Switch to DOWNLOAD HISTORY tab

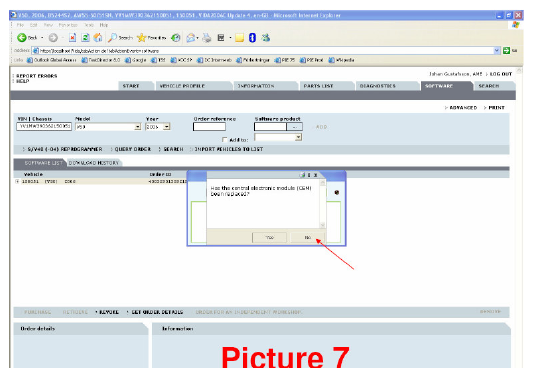[x=94, y=163]
